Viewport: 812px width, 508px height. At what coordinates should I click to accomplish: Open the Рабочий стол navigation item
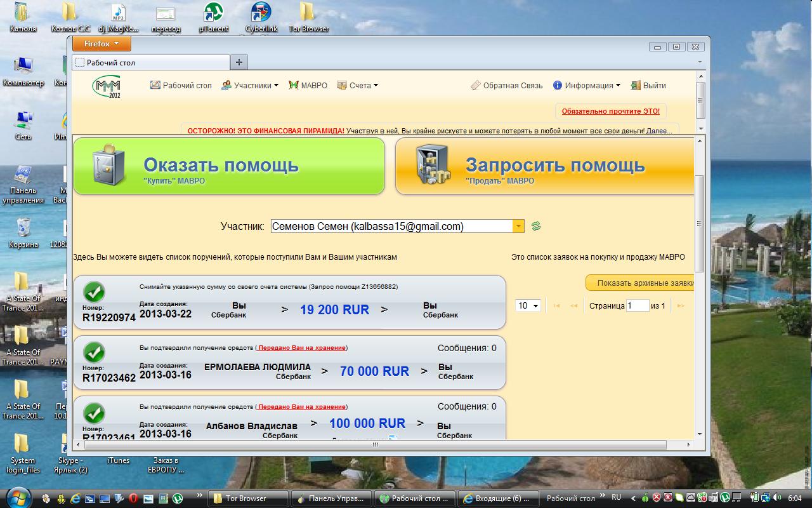(181, 85)
